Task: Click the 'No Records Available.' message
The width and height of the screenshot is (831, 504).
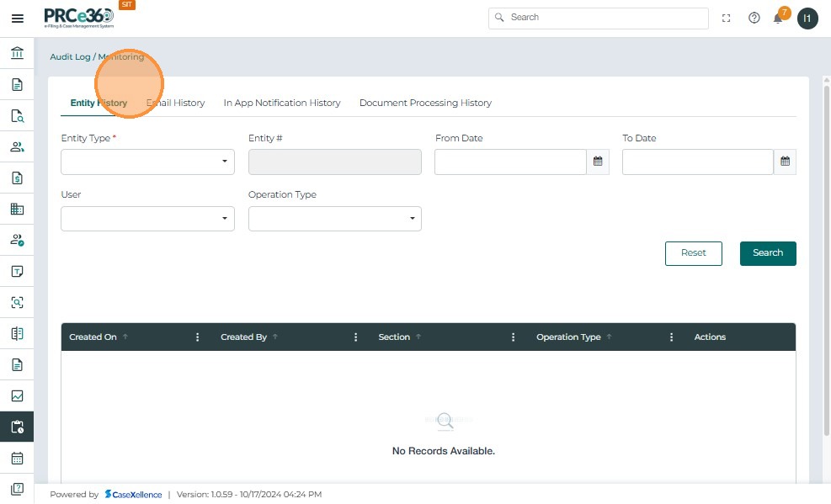Action: click(444, 451)
